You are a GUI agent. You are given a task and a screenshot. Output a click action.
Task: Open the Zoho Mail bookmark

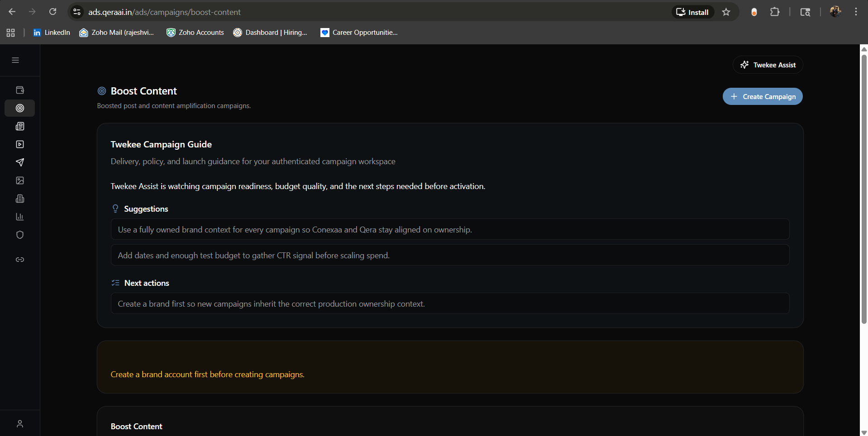[117, 33]
